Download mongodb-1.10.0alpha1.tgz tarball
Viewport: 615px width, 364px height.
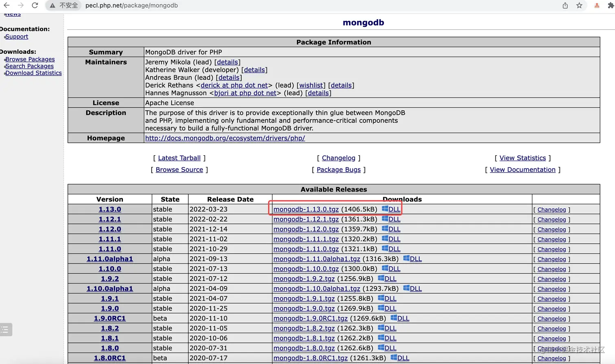click(x=317, y=288)
